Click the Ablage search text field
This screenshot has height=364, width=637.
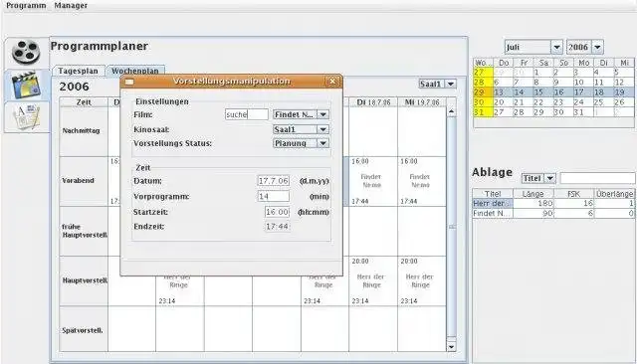point(597,178)
